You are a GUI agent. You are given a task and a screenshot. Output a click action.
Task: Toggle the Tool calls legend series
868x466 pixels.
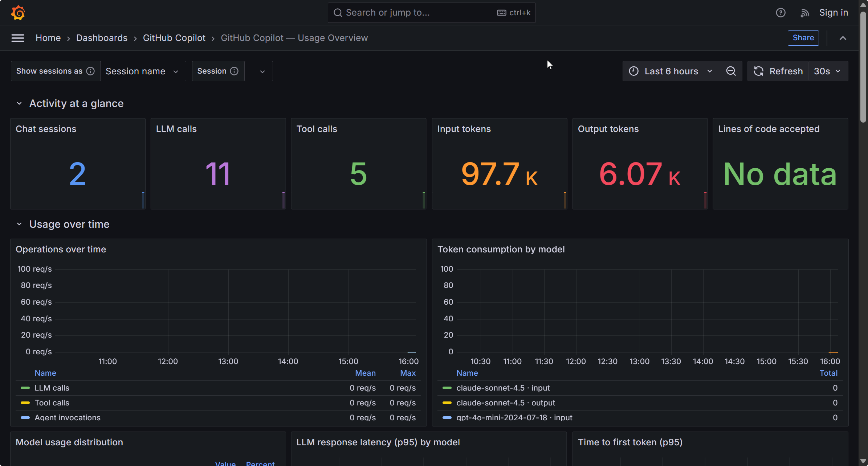(52, 403)
